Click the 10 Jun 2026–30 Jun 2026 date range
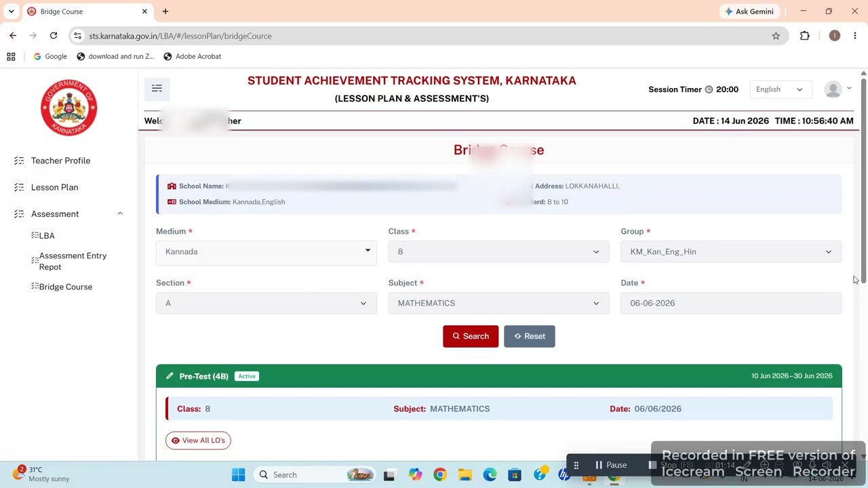 [791, 376]
